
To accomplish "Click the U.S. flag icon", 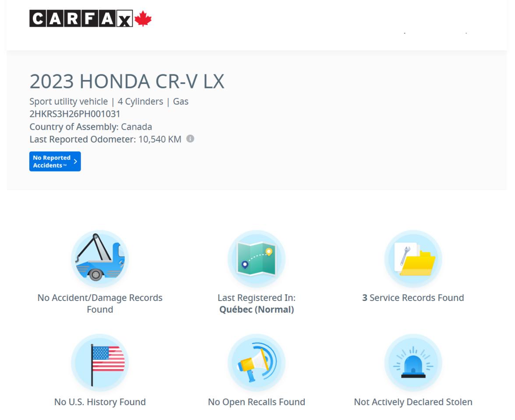I will (100, 363).
